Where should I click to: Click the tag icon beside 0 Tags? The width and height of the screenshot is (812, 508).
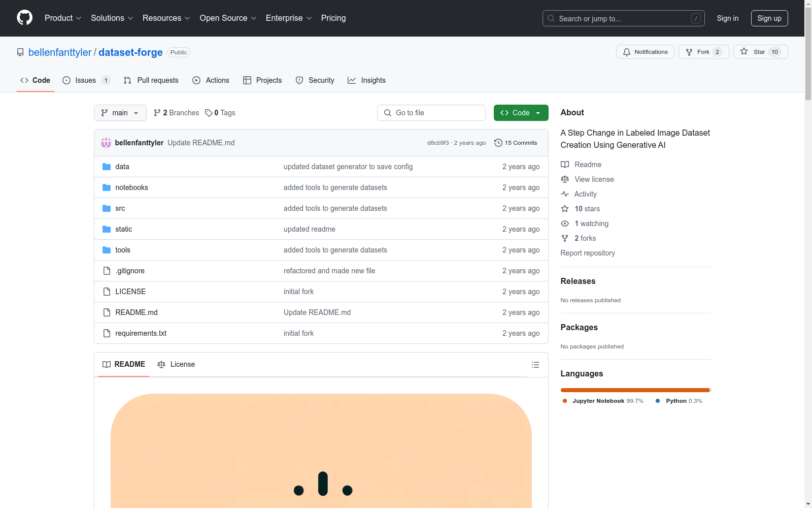[209, 113]
